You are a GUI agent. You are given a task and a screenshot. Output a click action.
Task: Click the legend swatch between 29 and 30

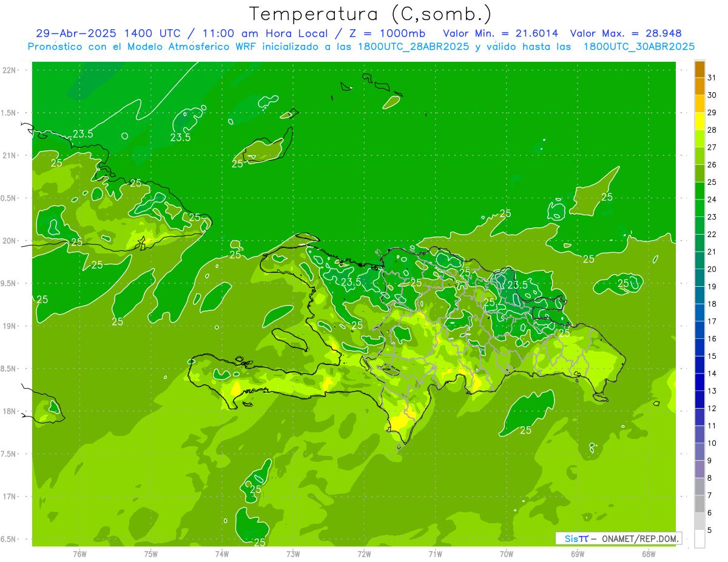point(699,104)
